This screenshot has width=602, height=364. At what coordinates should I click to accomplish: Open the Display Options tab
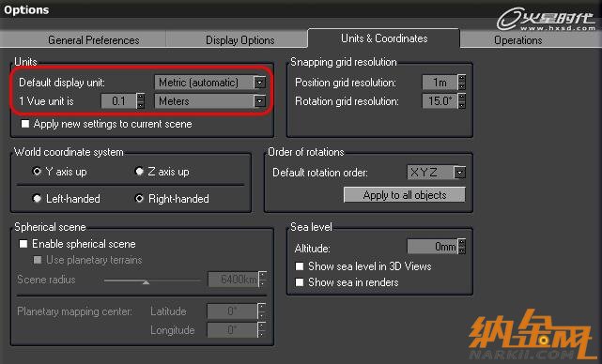coord(240,40)
